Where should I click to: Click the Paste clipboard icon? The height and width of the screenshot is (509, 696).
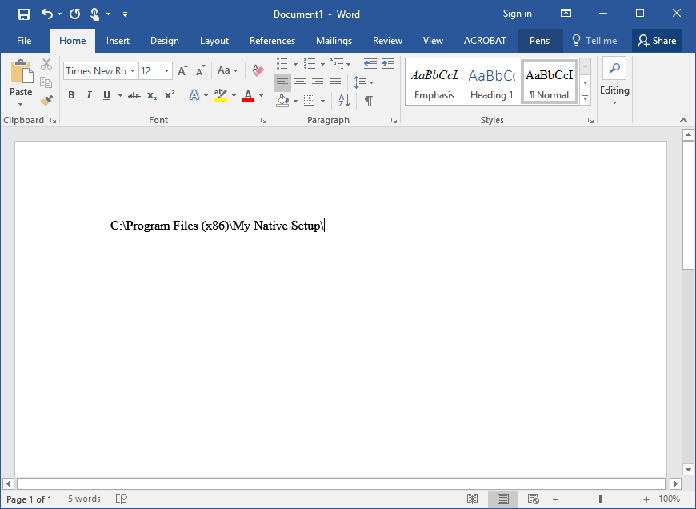[x=22, y=71]
